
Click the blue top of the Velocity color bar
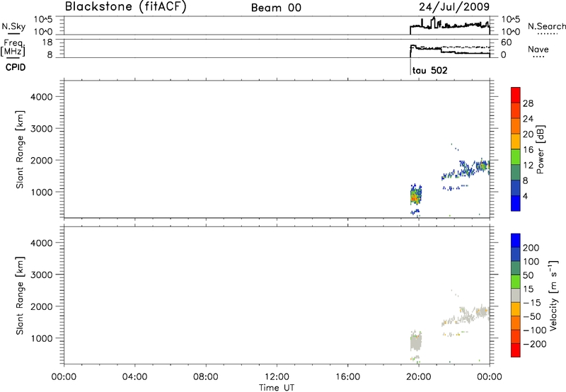(516, 241)
